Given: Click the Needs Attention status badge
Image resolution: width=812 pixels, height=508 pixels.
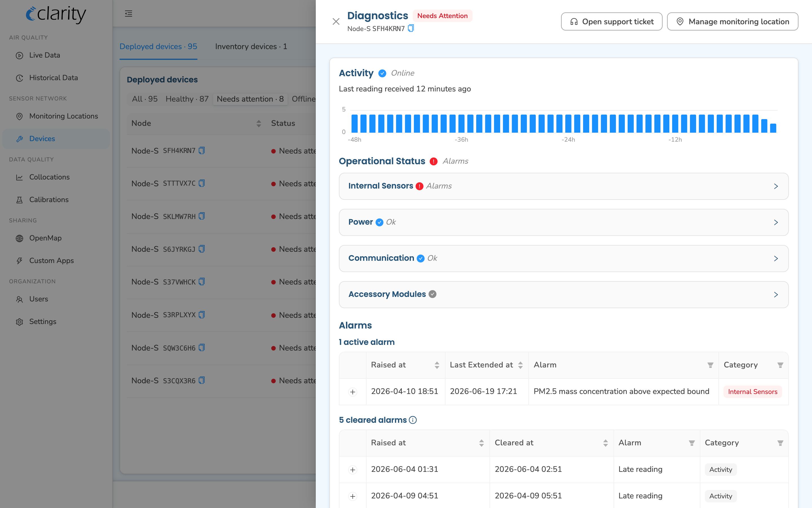Looking at the screenshot, I should 442,16.
